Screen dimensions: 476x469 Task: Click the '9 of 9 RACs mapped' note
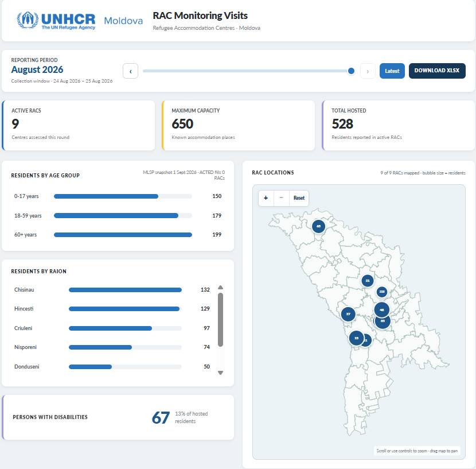click(423, 173)
